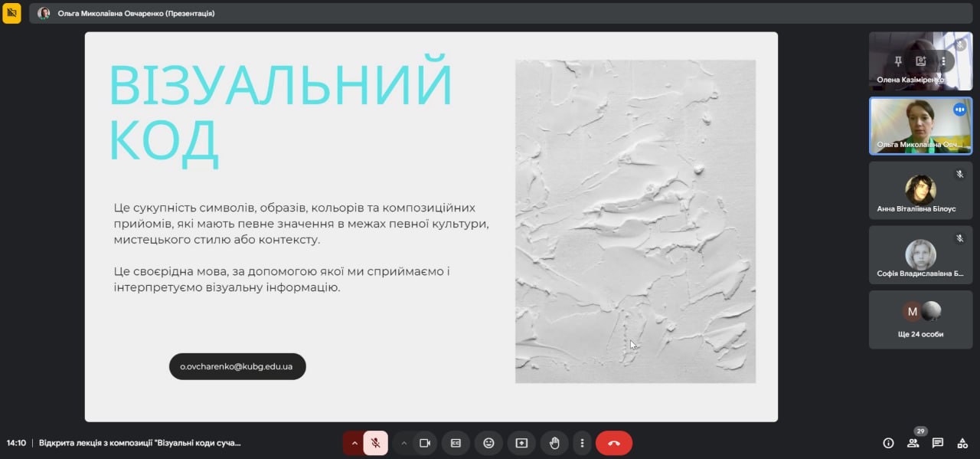Leave the call with red hang-up button
Viewport: 980px width, 459px height.
[x=614, y=443]
